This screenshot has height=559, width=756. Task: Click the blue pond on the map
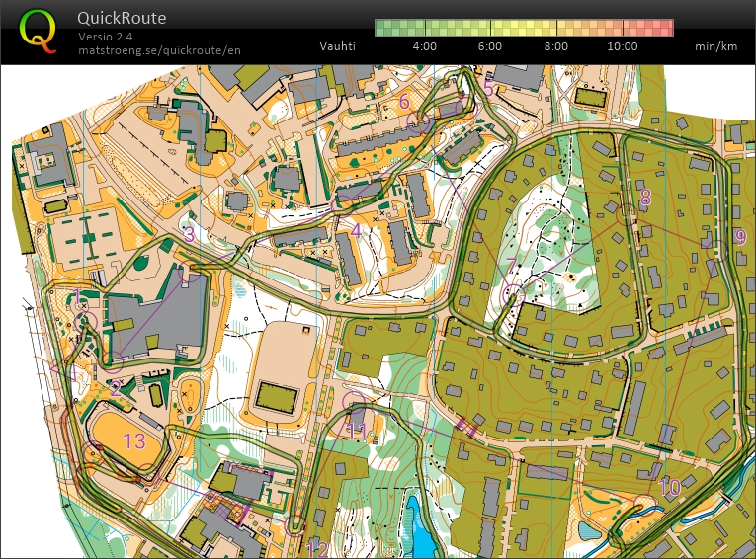point(424,533)
